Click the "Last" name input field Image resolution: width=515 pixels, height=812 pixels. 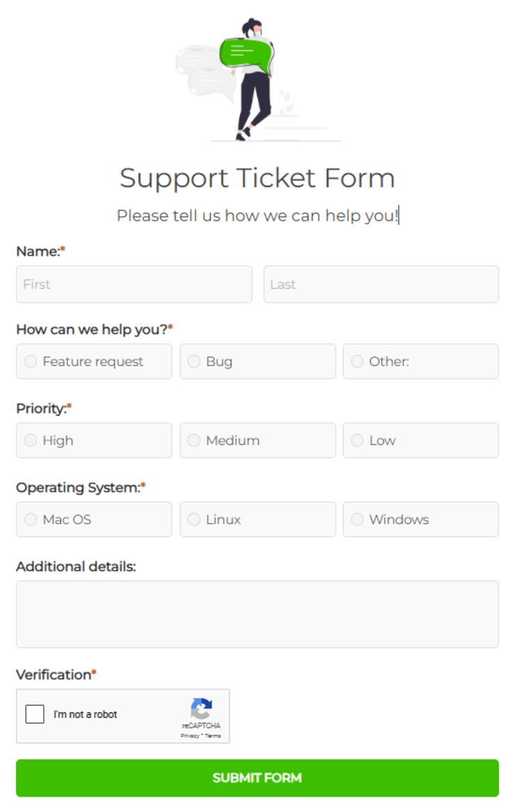point(381,284)
